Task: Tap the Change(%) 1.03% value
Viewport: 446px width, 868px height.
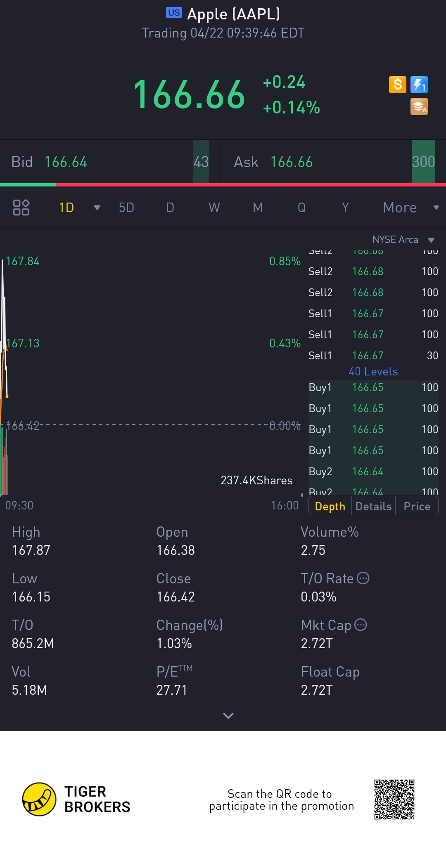Action: pos(174,643)
